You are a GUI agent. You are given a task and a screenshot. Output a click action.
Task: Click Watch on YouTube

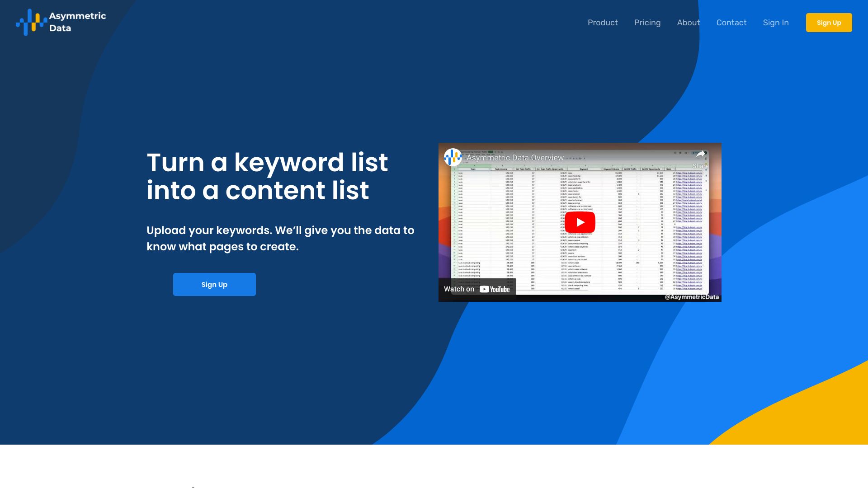click(x=477, y=289)
